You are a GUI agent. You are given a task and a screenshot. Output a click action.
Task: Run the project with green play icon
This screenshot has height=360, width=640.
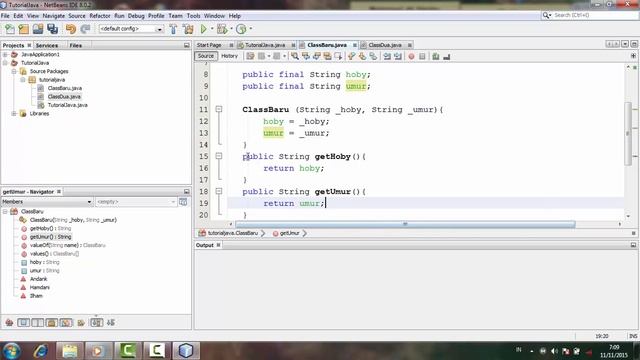(x=203, y=29)
